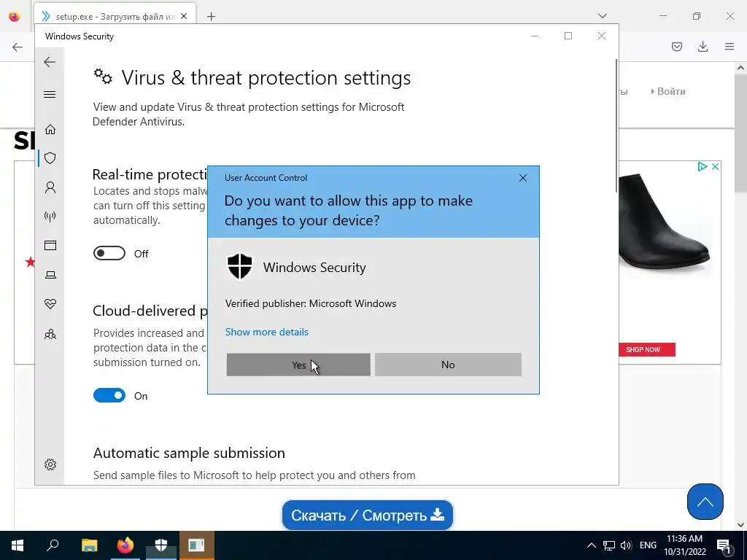
Task: Close the User Account Control dialog
Action: click(x=522, y=178)
